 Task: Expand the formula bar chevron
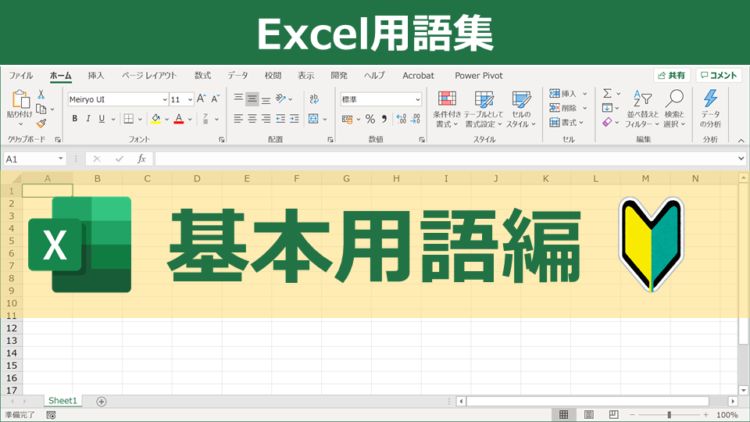[x=741, y=158]
